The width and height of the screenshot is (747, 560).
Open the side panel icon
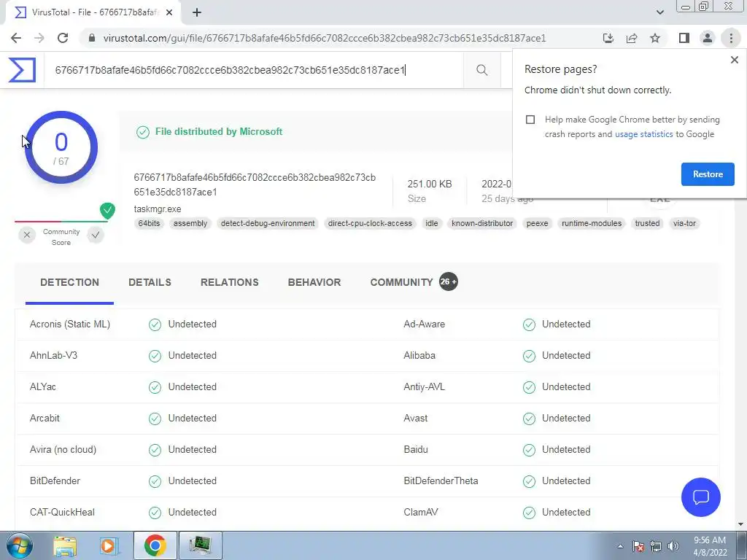(x=684, y=38)
